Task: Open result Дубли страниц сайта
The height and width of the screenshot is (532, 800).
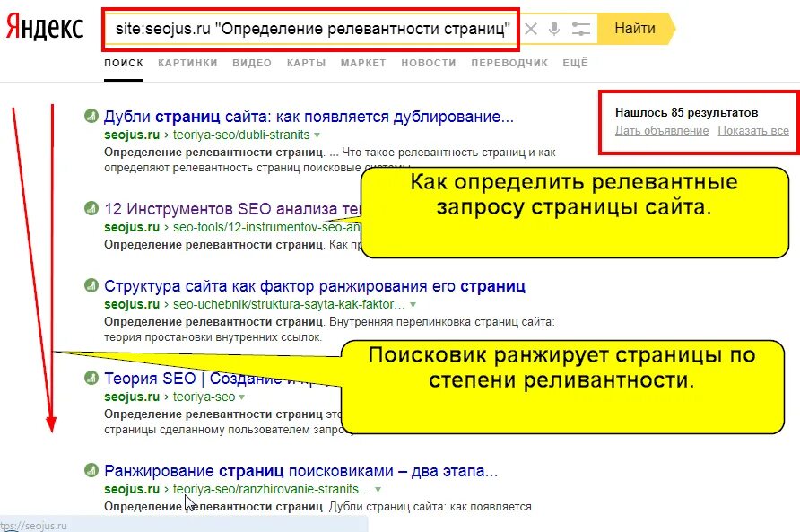Action: tap(309, 117)
